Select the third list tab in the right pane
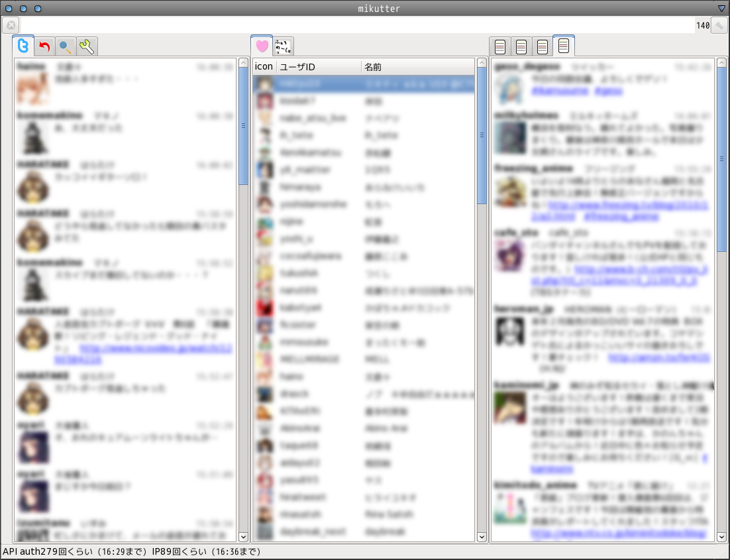 [x=543, y=46]
